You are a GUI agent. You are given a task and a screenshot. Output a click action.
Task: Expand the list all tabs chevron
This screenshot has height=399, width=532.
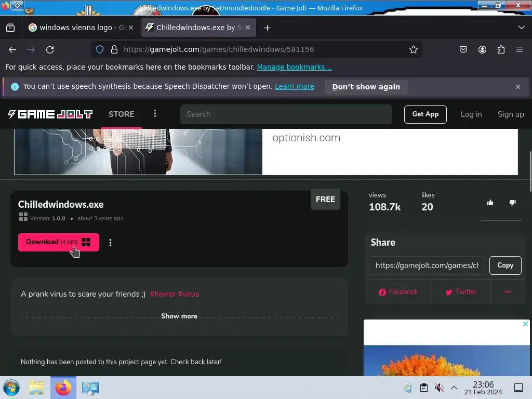[522, 28]
